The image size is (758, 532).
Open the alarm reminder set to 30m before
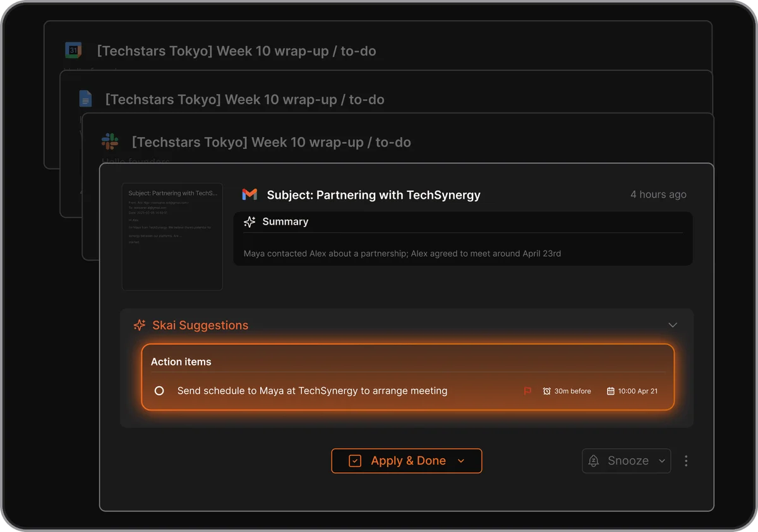click(547, 391)
